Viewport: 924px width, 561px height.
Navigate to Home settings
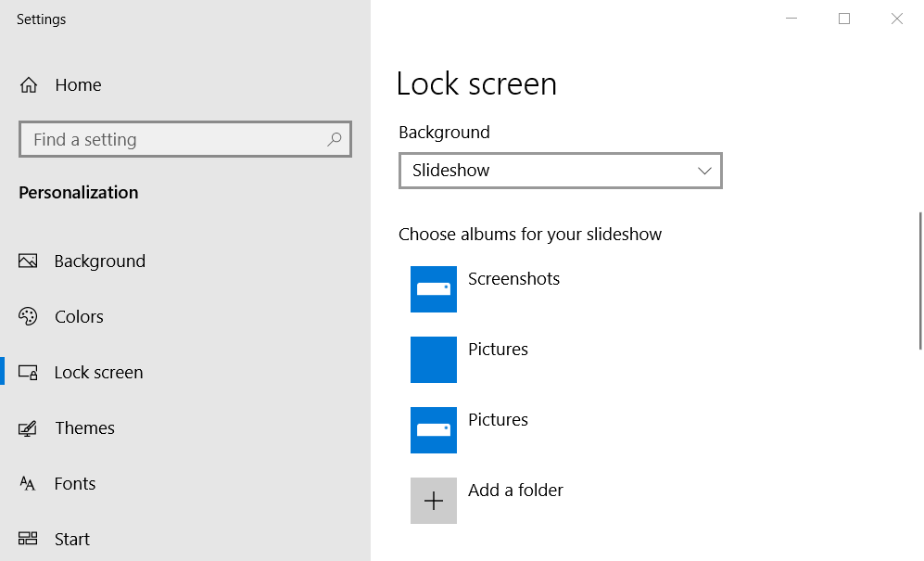point(80,84)
